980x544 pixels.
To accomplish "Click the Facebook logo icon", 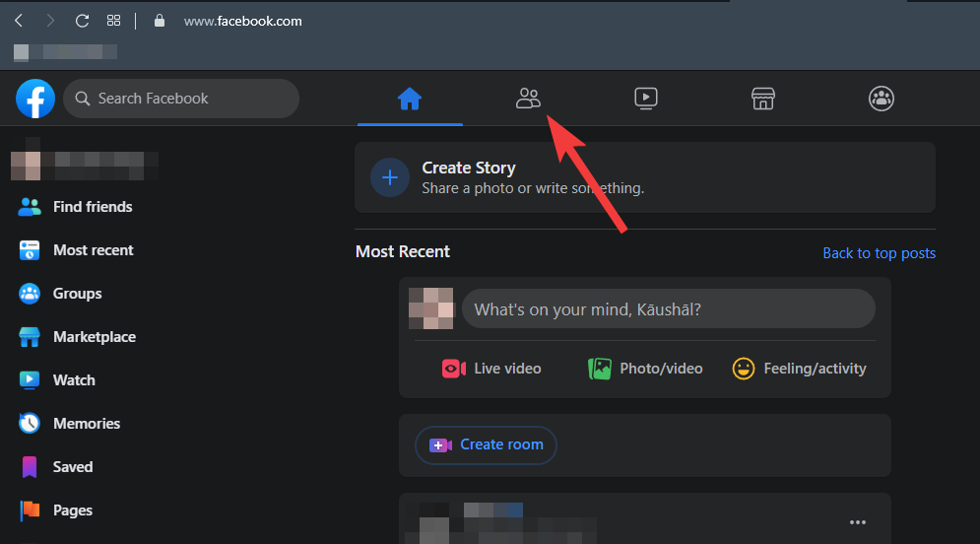I will [x=35, y=99].
